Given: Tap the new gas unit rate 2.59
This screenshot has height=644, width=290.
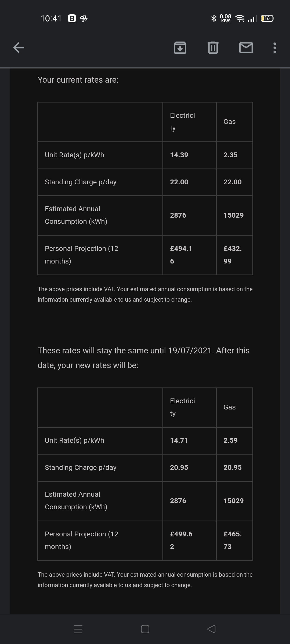Looking at the screenshot, I should click(x=230, y=440).
